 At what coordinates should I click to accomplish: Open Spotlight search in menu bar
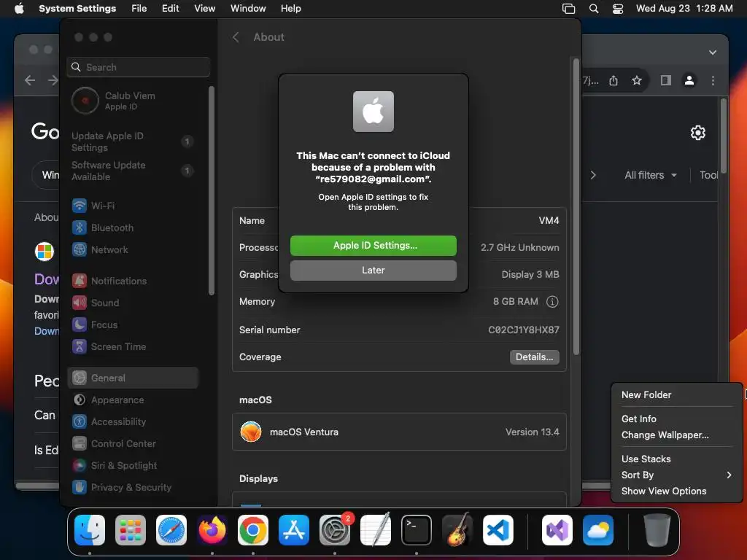(x=594, y=9)
